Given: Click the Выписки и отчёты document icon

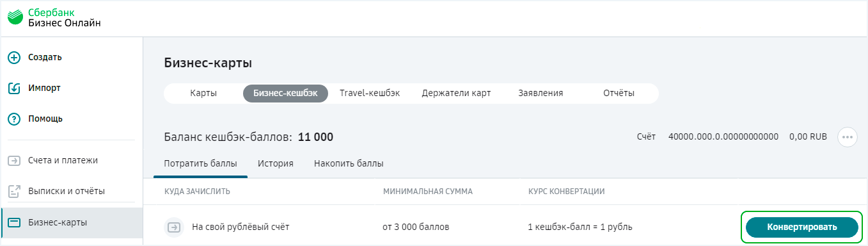Looking at the screenshot, I should (x=14, y=191).
